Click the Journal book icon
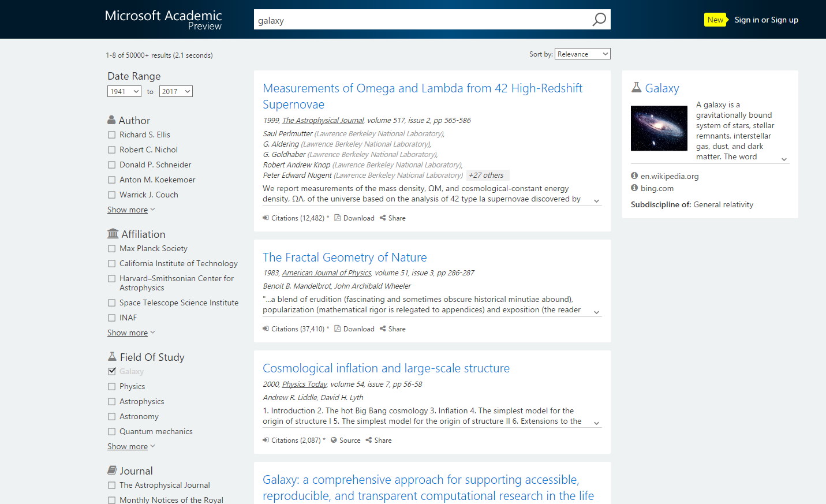 click(x=112, y=471)
